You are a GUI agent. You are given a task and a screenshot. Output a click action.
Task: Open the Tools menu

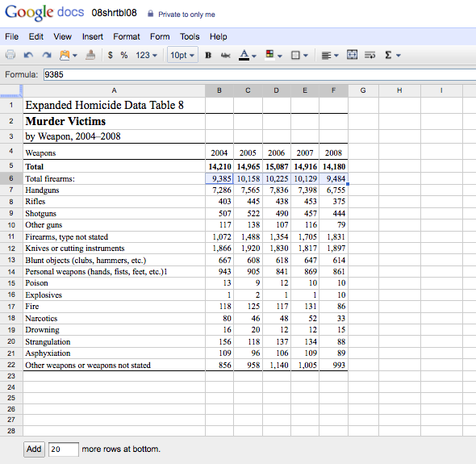190,37
